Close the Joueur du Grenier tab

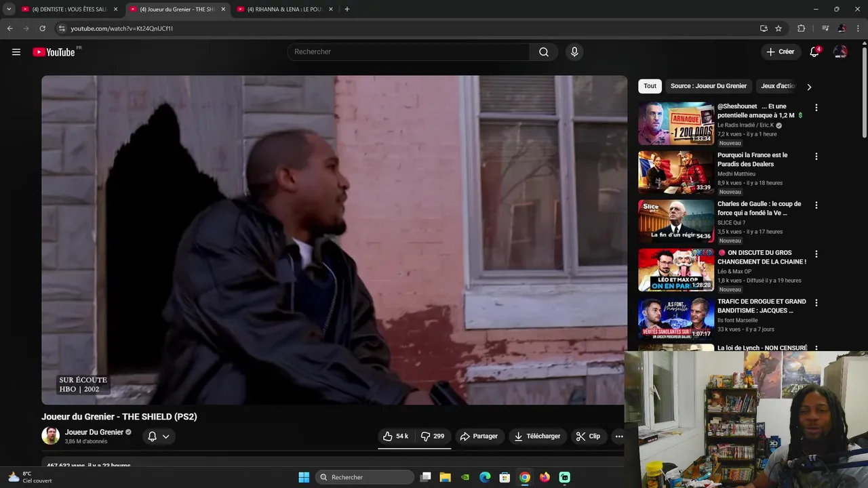click(223, 9)
